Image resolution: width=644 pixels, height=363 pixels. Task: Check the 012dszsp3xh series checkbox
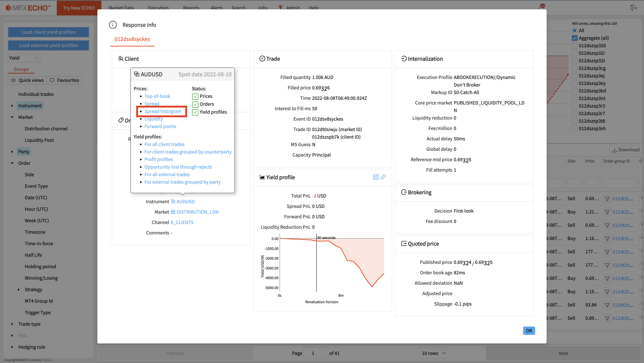click(574, 128)
